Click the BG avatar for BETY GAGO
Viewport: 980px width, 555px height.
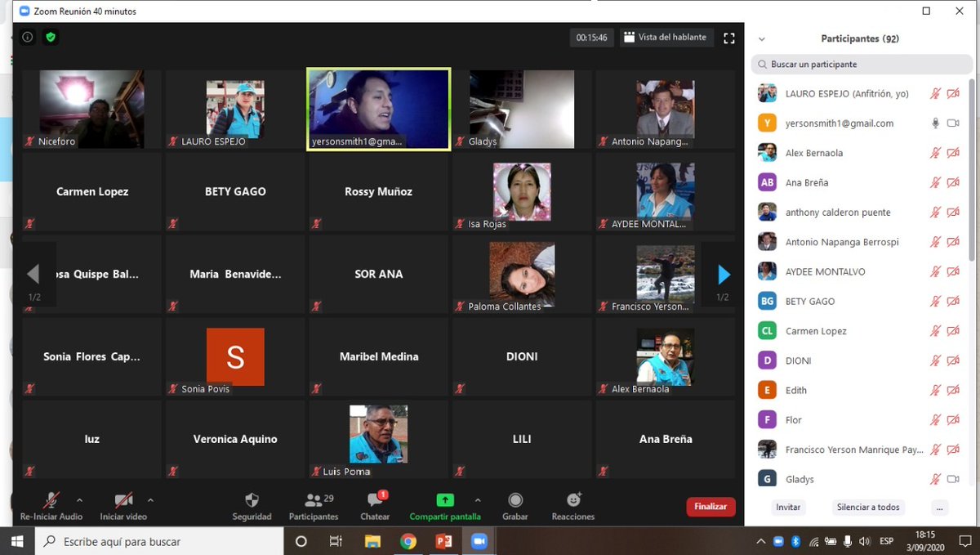click(767, 302)
